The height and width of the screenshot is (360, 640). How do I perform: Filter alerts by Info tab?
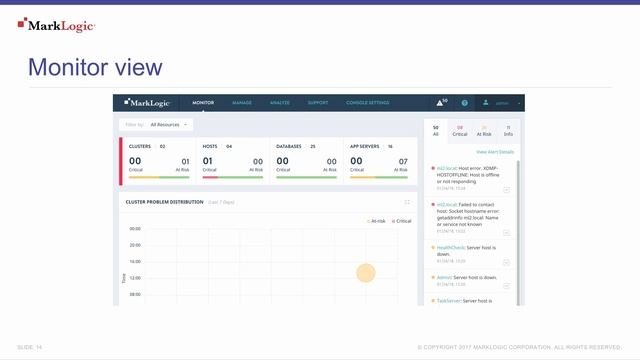pyautogui.click(x=508, y=131)
